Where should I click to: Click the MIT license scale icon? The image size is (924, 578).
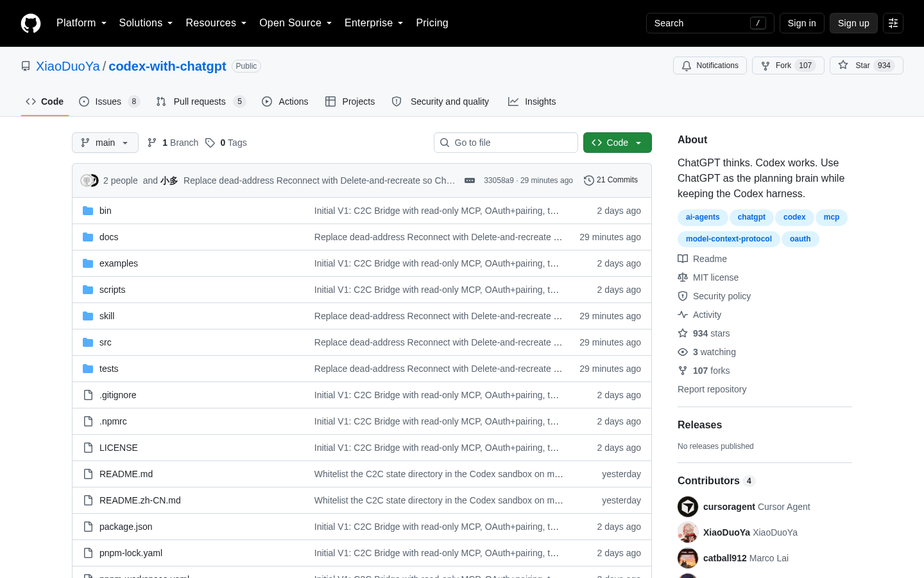683,277
